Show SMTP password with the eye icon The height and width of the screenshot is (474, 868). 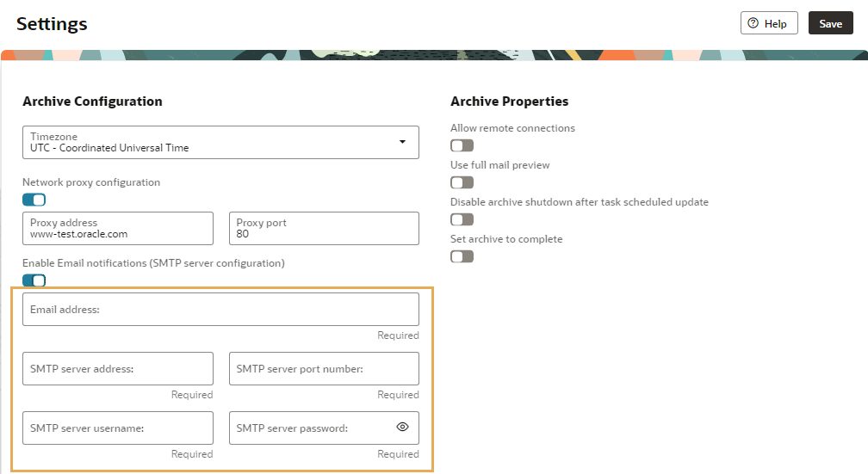coord(402,427)
